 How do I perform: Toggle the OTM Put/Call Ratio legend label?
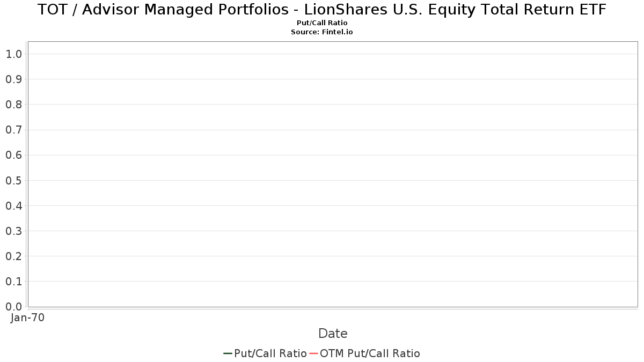370,353
